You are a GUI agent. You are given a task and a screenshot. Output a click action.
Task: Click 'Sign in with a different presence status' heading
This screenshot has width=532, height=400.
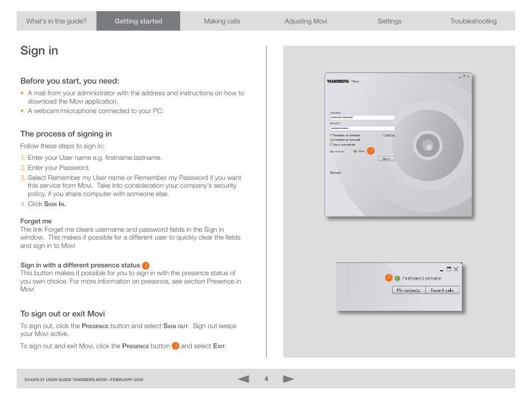(80, 265)
